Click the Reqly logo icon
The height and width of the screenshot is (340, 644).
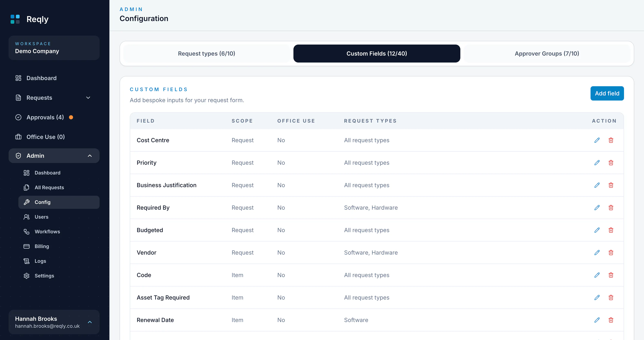15,19
